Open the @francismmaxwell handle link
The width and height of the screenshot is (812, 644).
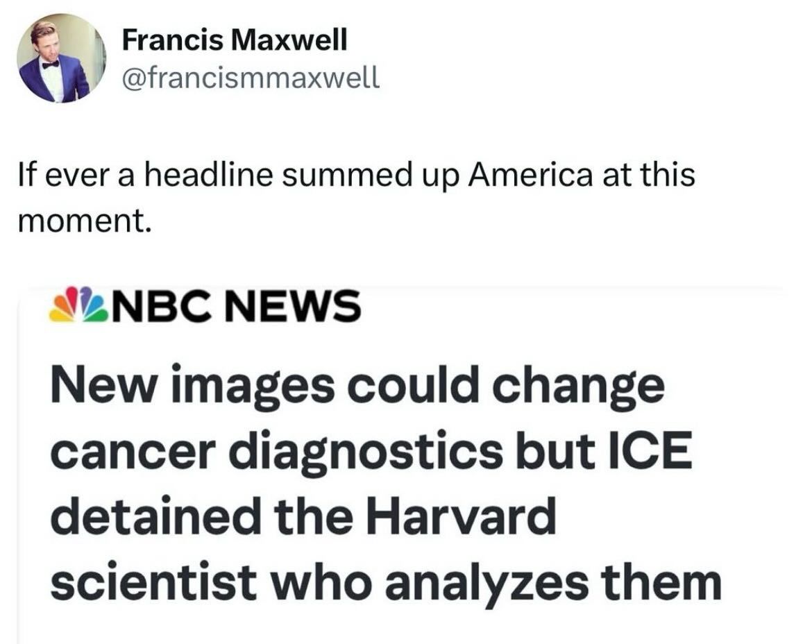251,79
